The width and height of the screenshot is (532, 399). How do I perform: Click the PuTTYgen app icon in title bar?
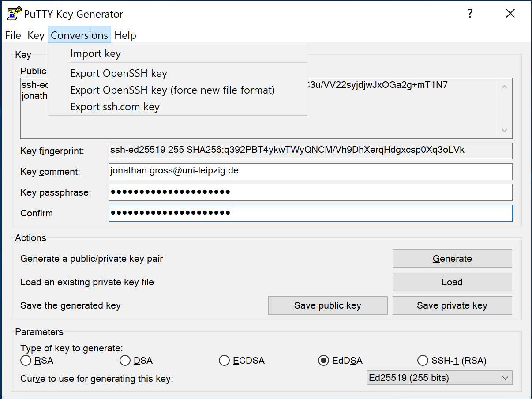14,14
